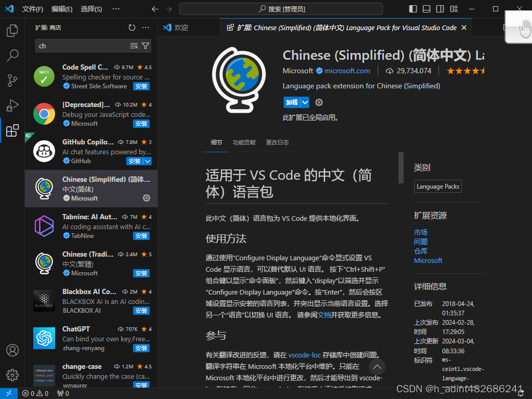The width and height of the screenshot is (532, 399).
Task: Click the 卸载 uninstall button
Action: click(x=292, y=102)
